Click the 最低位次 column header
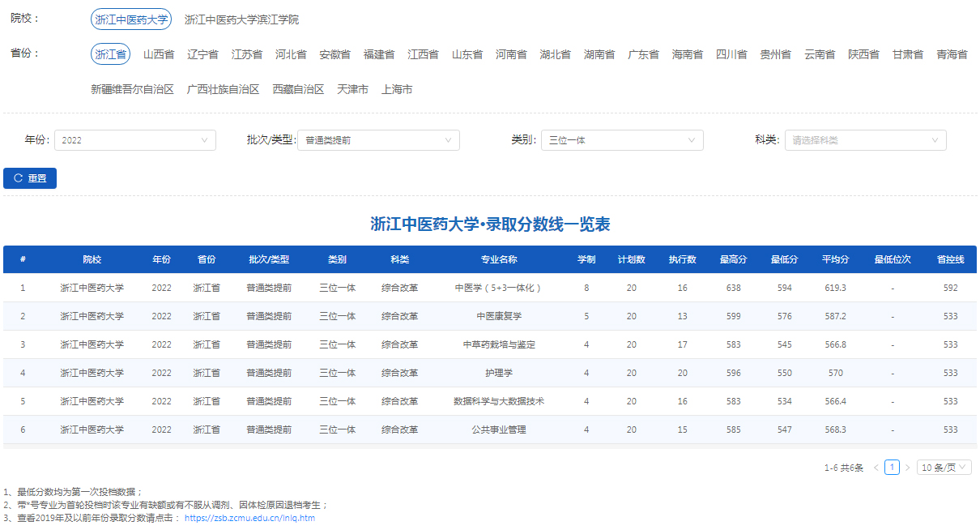Screen dimensions: 980x530 click(893, 259)
